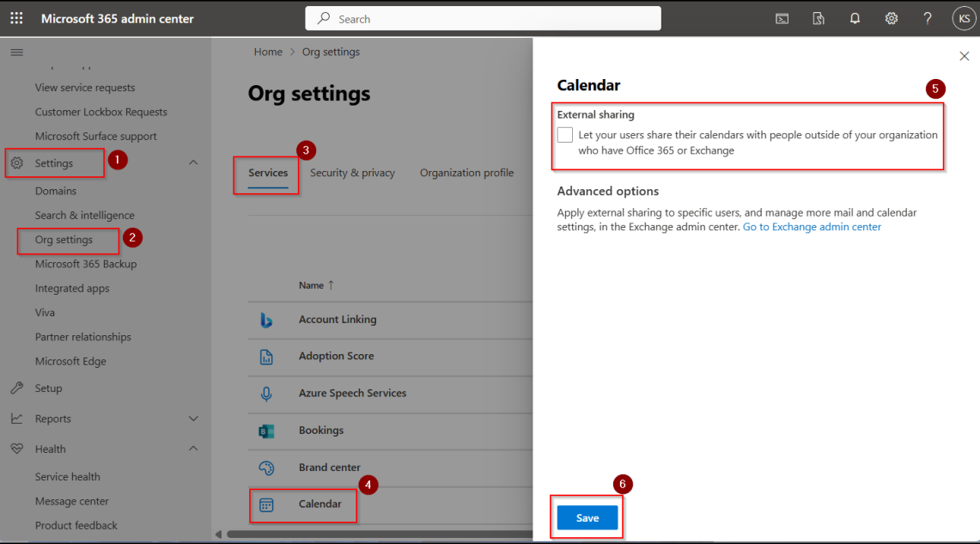Open Org settings in the sidebar
The image size is (980, 544).
coord(64,240)
